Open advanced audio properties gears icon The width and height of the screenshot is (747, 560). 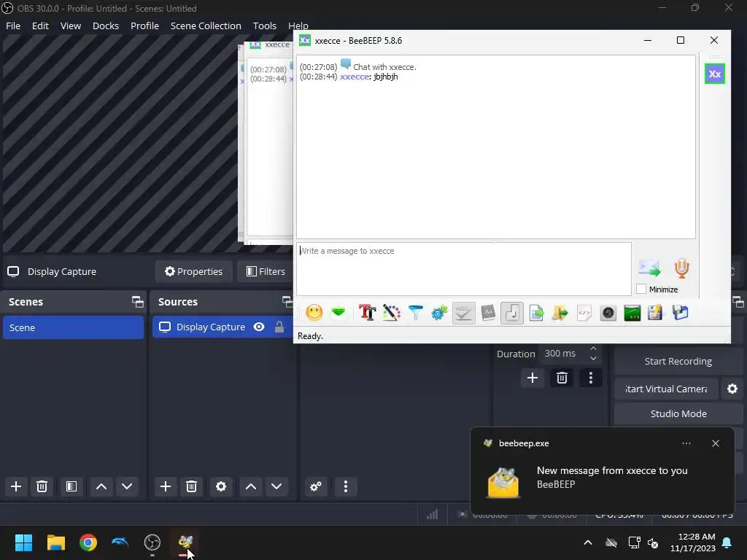tap(316, 486)
